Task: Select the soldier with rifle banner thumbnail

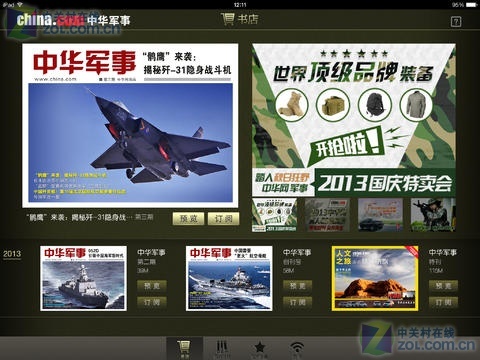Action: coord(433,215)
